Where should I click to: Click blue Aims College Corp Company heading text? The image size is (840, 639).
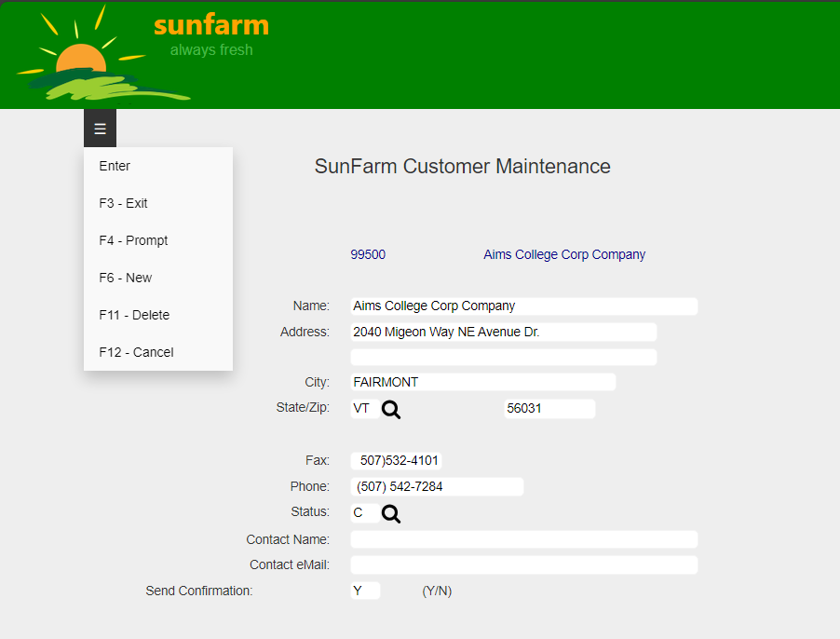point(564,254)
